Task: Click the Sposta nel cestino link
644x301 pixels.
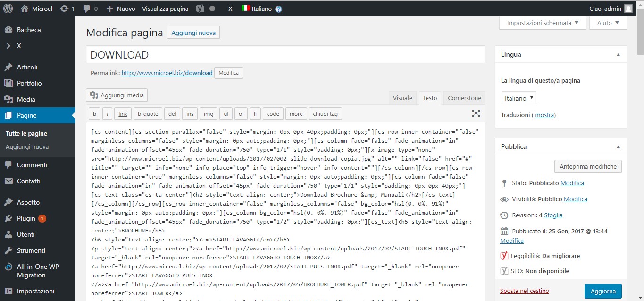Action: coord(524,291)
